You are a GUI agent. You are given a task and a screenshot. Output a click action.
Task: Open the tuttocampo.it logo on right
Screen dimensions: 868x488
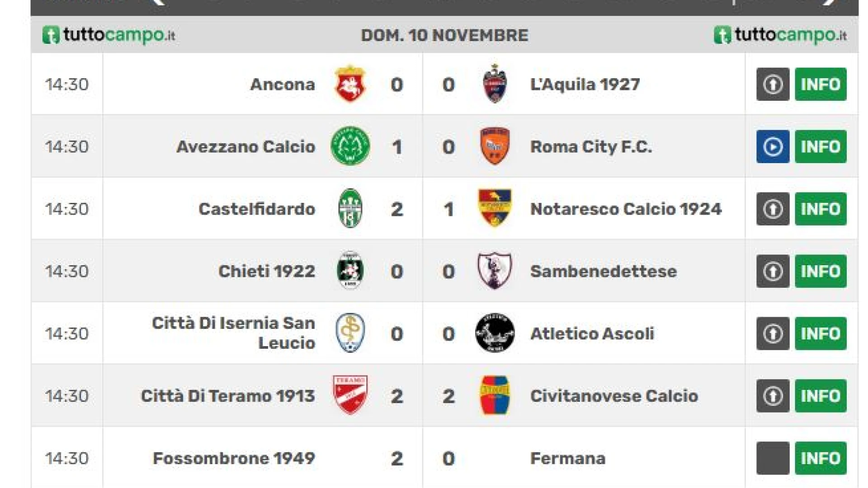click(780, 35)
